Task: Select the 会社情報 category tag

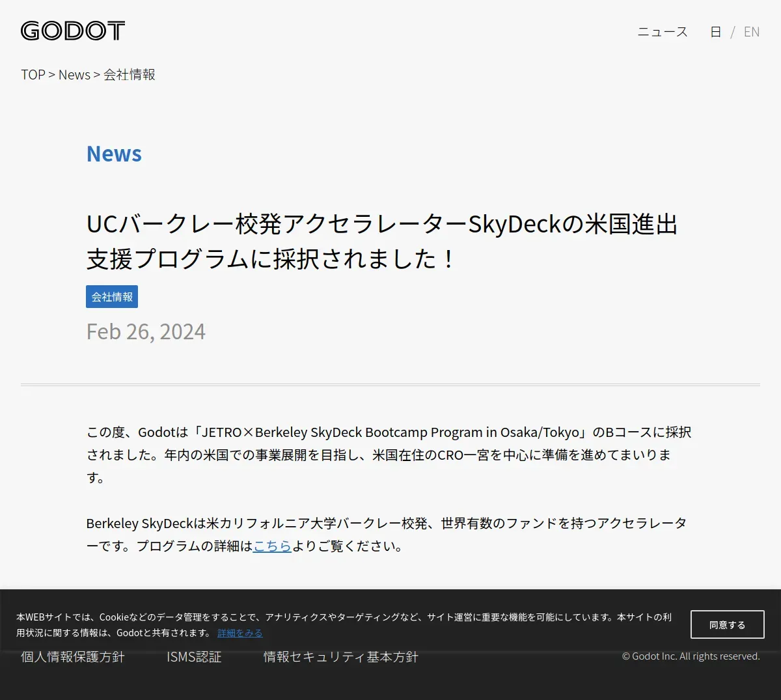Action: [112, 296]
